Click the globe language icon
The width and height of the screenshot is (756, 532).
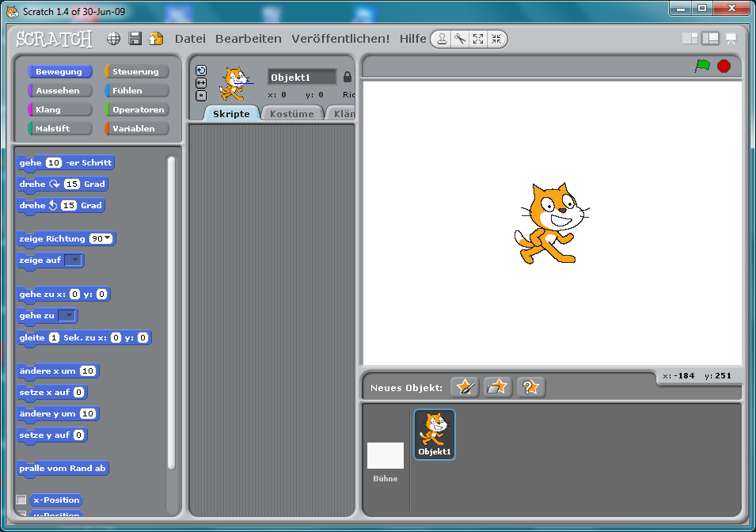click(113, 39)
